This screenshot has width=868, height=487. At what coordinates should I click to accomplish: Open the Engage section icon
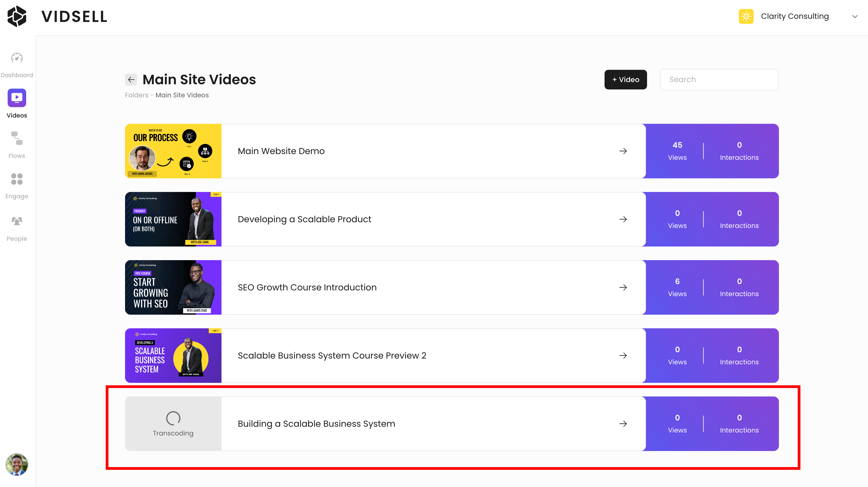(x=17, y=179)
